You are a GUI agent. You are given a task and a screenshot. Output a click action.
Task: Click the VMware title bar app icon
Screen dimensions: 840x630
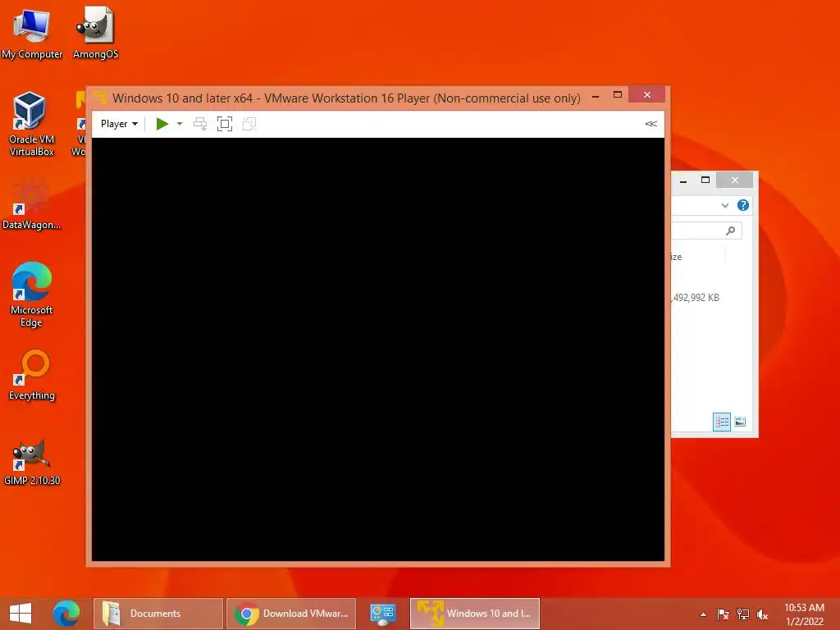coord(100,98)
